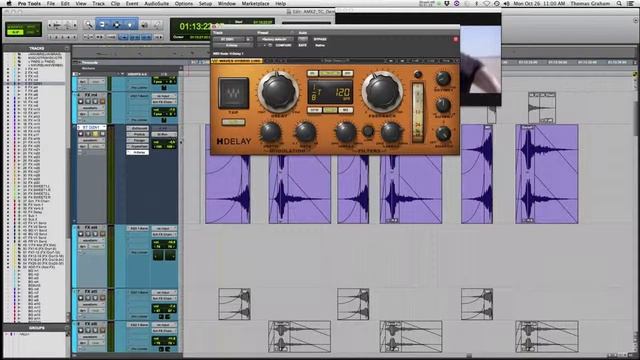This screenshot has width=640, height=360.
Task: Mute track 6 FX st6
Action: tap(102, 234)
